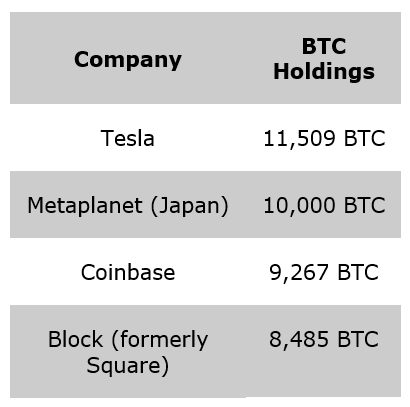Click the word BTC in header

[x=324, y=46]
